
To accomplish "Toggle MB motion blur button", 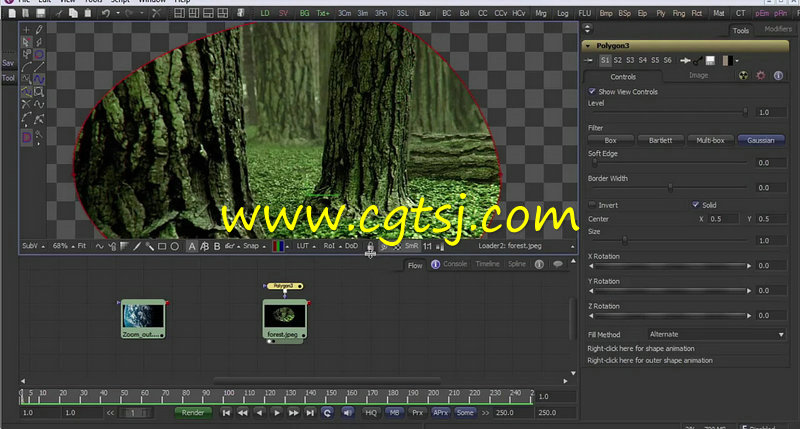I will click(394, 413).
